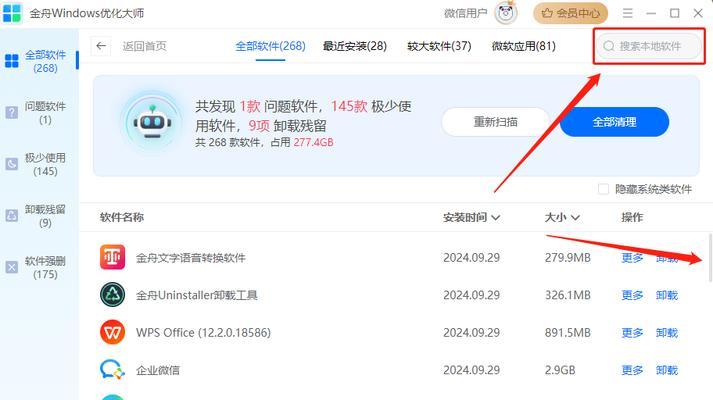Open 极少使用(145) in the sidebar
This screenshot has height=400, width=713.
pos(38,164)
